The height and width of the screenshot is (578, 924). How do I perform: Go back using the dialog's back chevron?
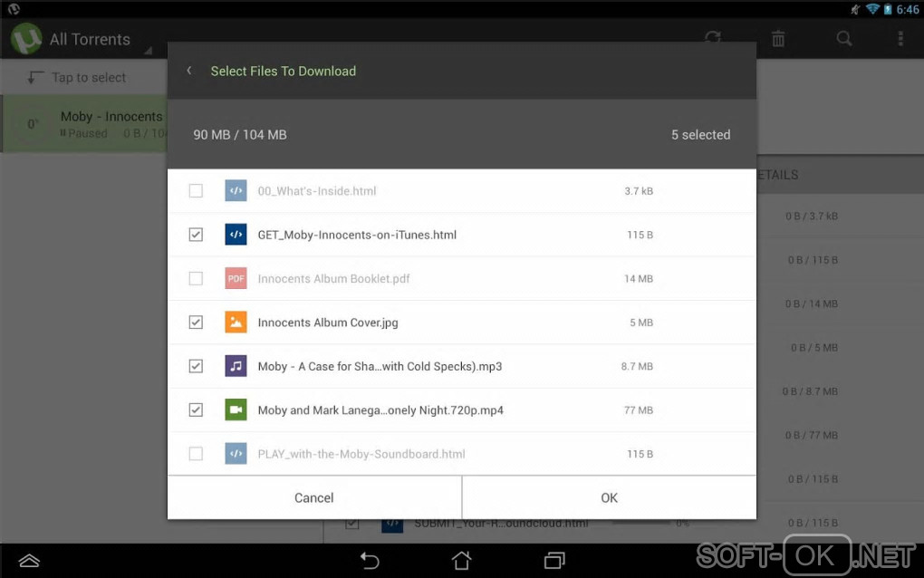[189, 71]
